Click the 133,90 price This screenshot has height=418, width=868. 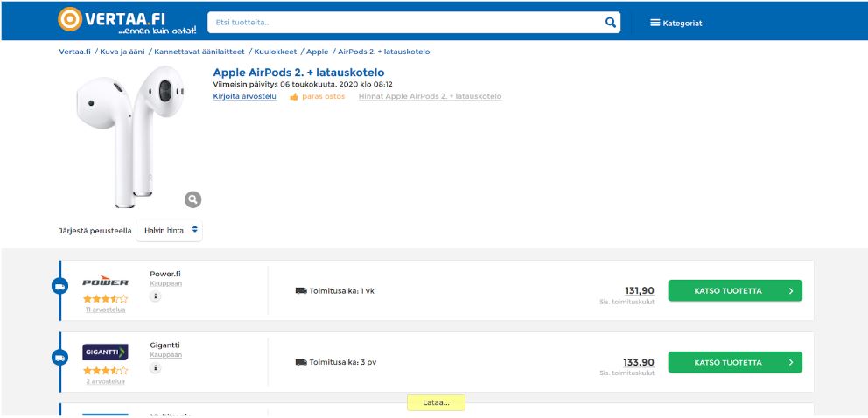coord(639,363)
